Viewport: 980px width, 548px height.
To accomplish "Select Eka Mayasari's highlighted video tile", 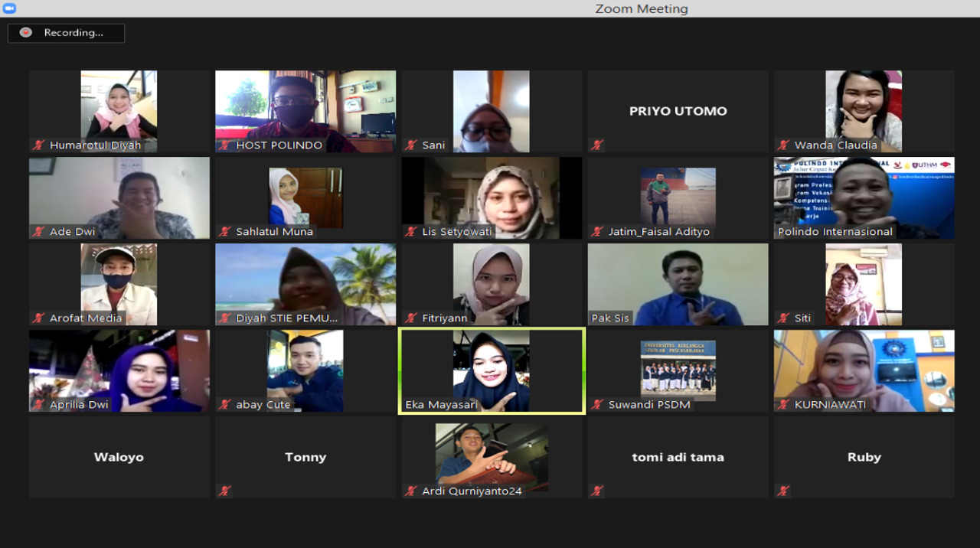I will coord(492,370).
